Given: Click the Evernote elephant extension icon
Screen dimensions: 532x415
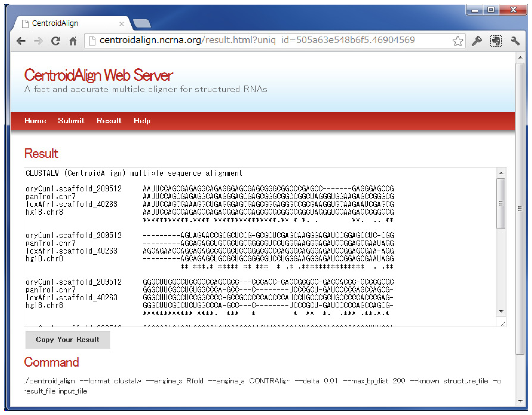Looking at the screenshot, I should [496, 41].
